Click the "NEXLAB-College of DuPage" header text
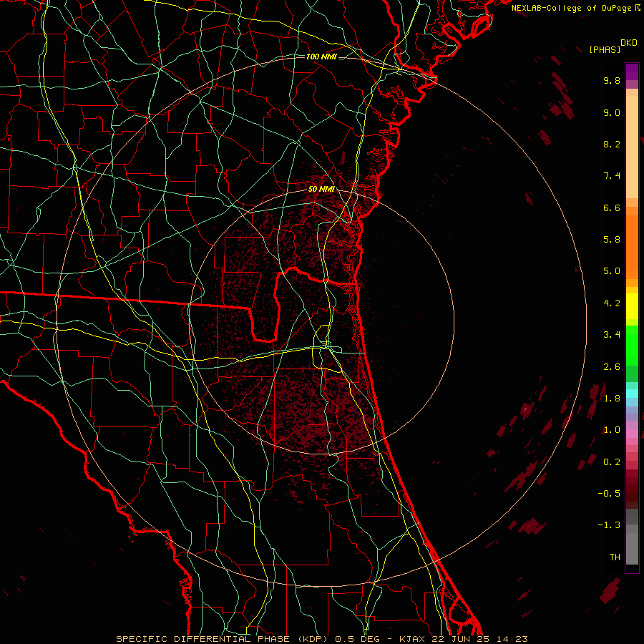Viewport: 644px width, 644px height. (x=572, y=8)
